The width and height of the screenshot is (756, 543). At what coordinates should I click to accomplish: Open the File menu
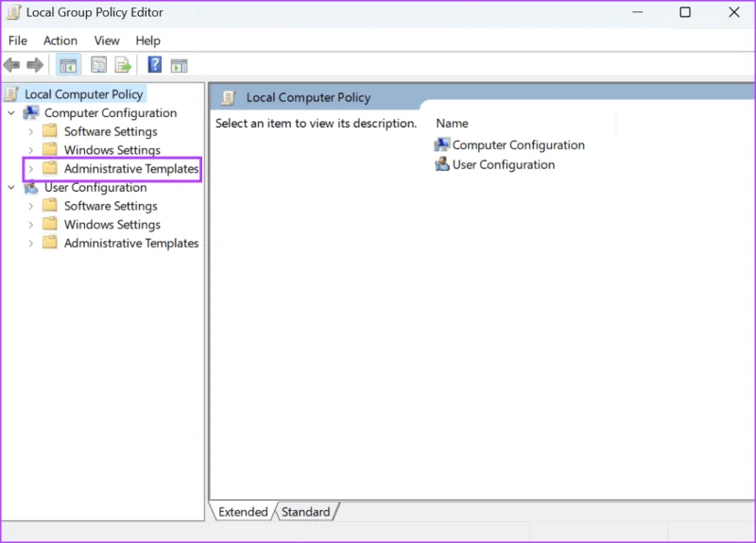pyautogui.click(x=18, y=41)
